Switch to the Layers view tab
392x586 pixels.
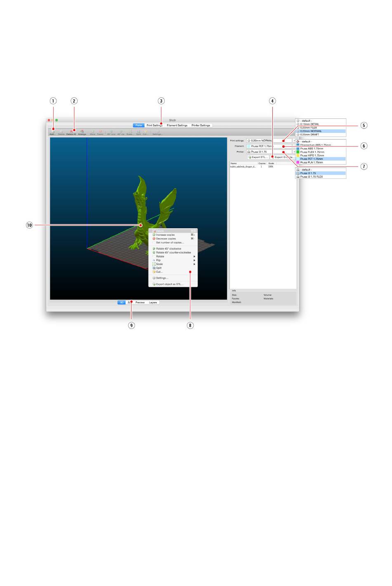tap(153, 302)
